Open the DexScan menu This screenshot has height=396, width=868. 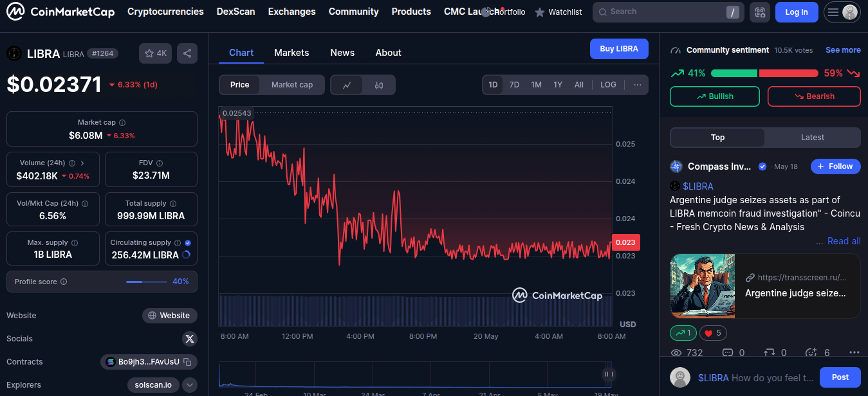tap(235, 12)
